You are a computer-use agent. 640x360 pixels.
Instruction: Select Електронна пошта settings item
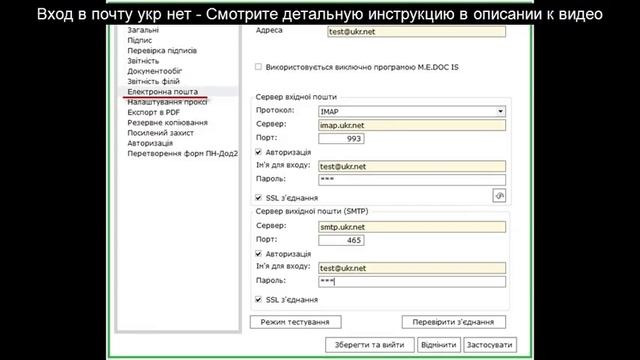(x=162, y=92)
